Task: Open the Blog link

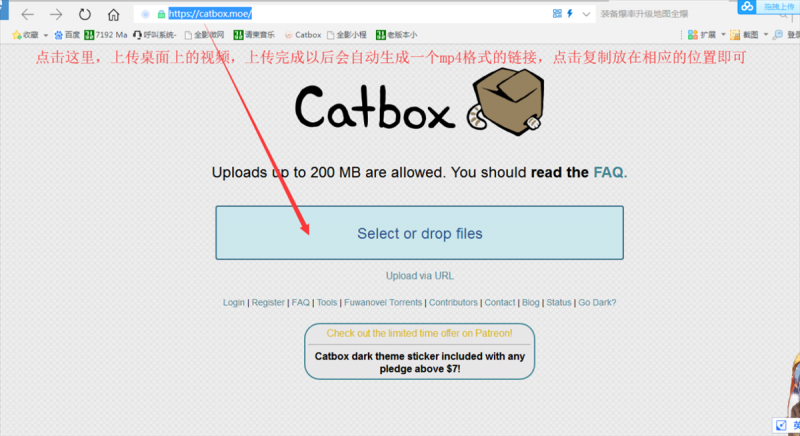Action: 530,302
